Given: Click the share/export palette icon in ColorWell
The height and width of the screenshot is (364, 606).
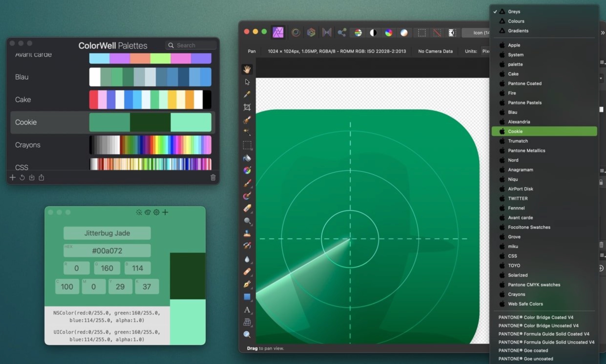Looking at the screenshot, I should (x=41, y=177).
